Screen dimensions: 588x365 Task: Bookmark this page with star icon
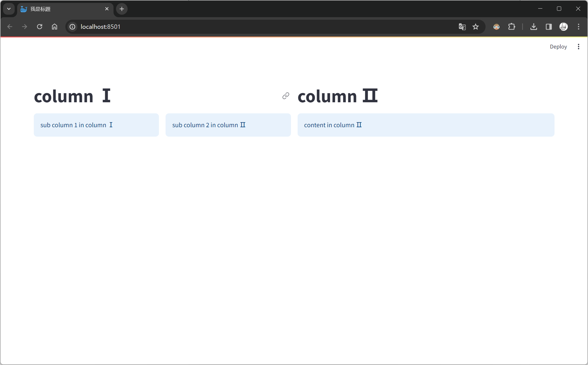point(476,27)
